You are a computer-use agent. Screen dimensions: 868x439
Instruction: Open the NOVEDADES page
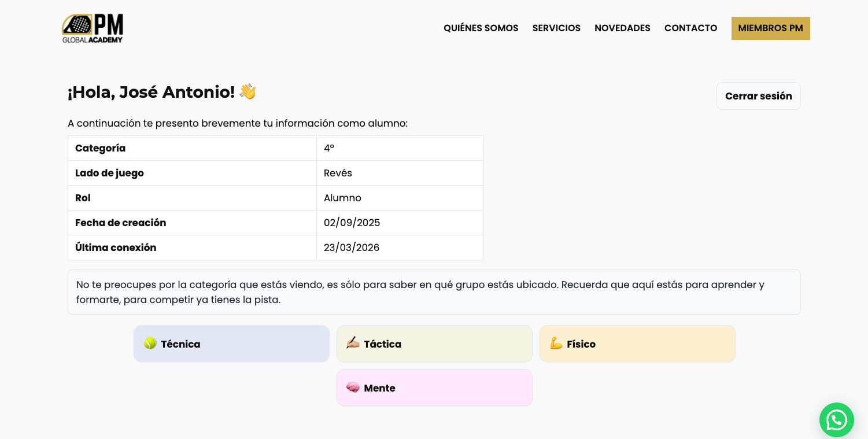click(622, 28)
